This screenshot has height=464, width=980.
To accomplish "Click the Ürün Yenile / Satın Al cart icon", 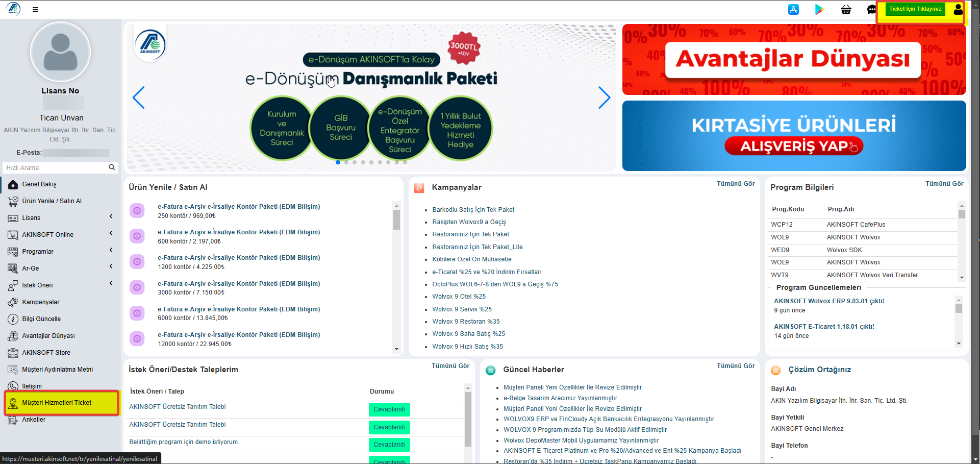I will pos(13,201).
